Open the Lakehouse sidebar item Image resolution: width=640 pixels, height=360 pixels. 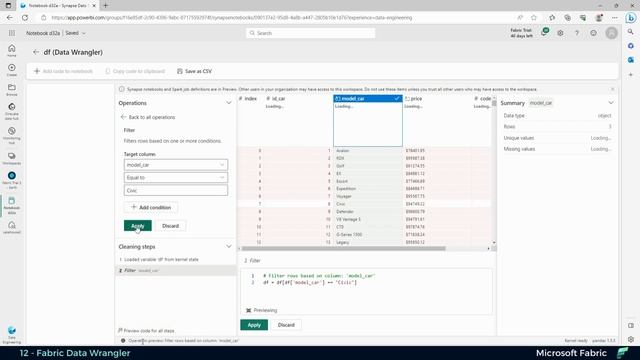coord(12,227)
